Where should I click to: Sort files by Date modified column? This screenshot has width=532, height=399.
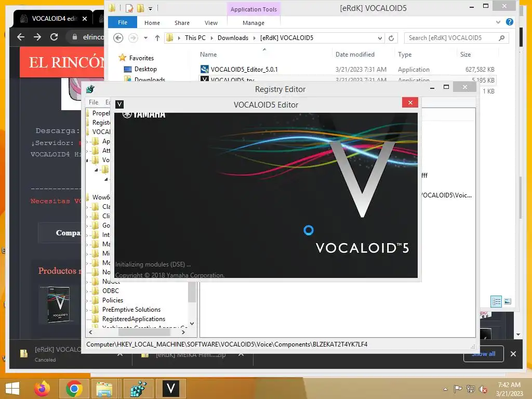click(x=355, y=54)
